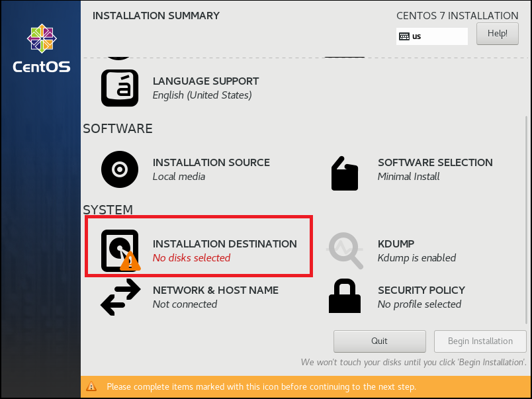Click the SYSTEM section heading
The height and width of the screenshot is (399, 532).
(x=108, y=210)
